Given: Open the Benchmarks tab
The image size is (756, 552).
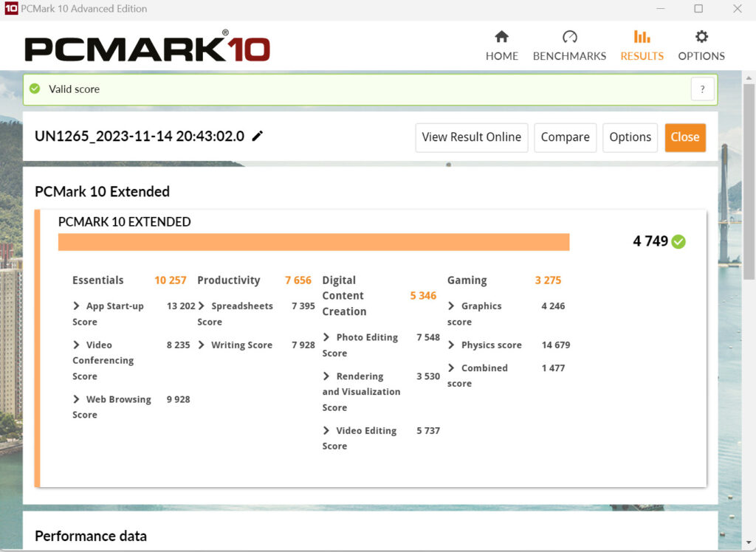Looking at the screenshot, I should 569,46.
